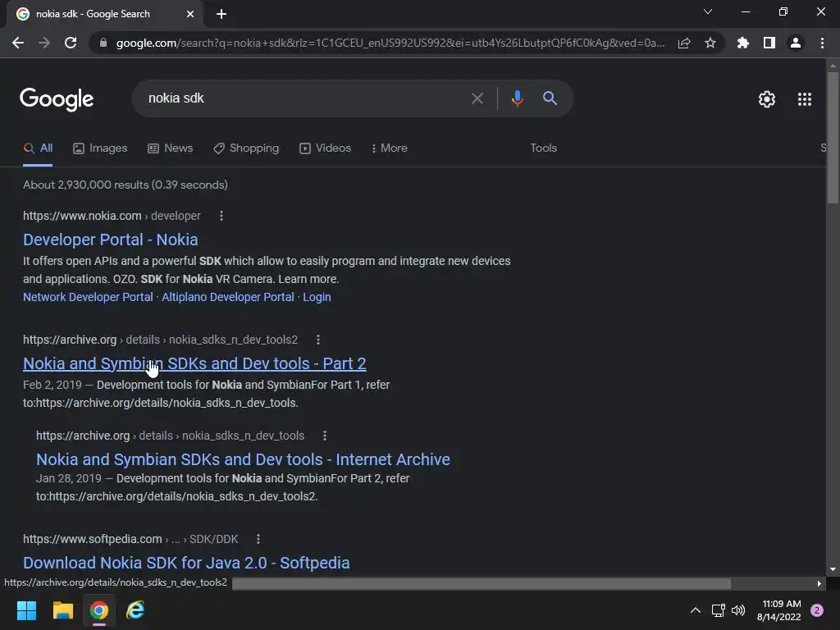Image resolution: width=840 pixels, height=630 pixels.
Task: Open more options for softpedia.com result
Action: pos(258,539)
